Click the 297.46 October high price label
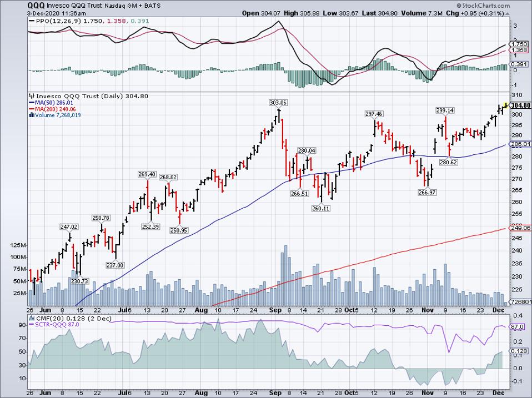 point(374,114)
